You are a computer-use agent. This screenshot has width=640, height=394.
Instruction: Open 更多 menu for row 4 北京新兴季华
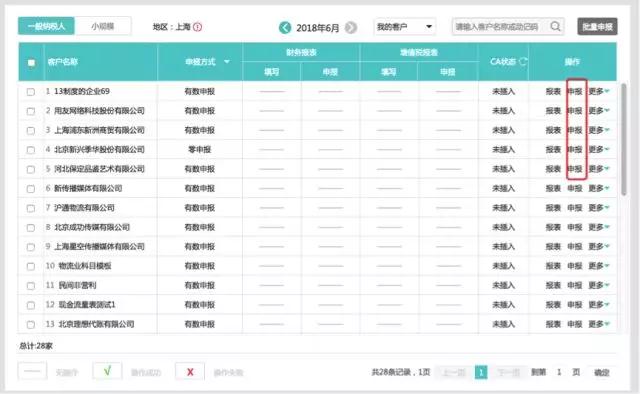598,149
